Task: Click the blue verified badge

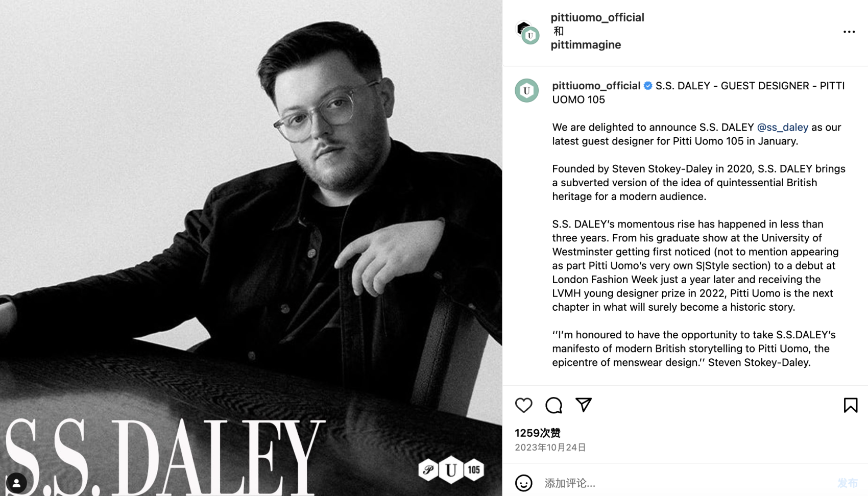Action: (x=648, y=86)
